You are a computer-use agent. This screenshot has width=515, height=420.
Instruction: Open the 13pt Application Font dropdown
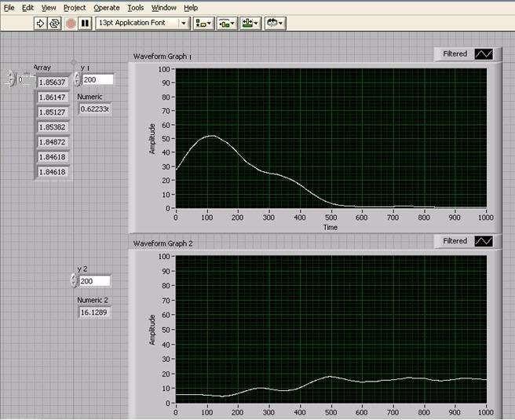[143, 23]
